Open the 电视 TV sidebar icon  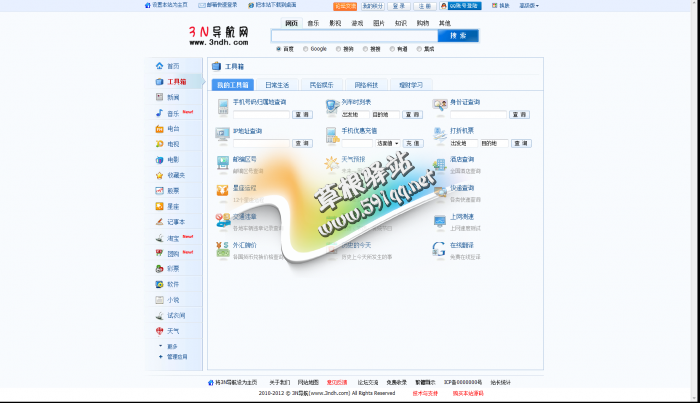(159, 144)
